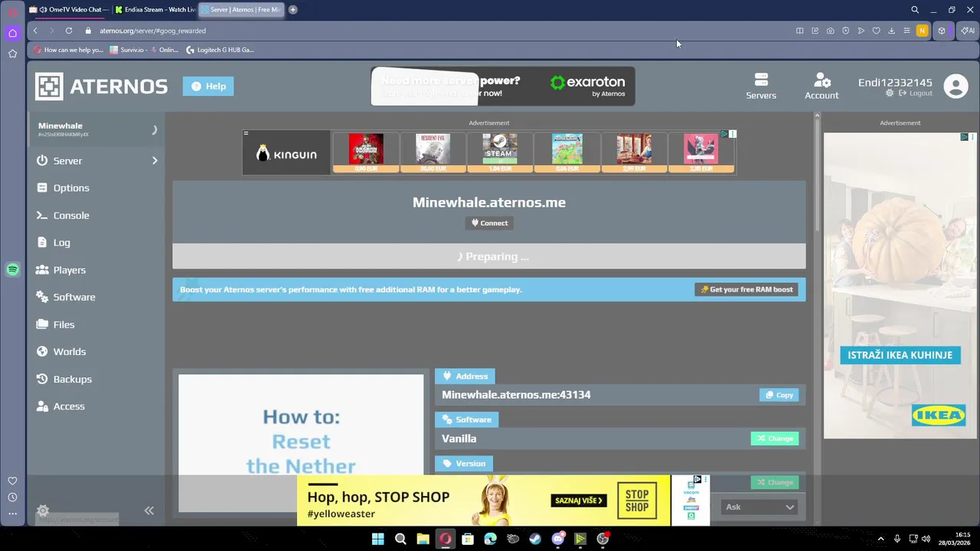Open sidebar settings gear icon
980x551 pixels.
click(x=43, y=510)
